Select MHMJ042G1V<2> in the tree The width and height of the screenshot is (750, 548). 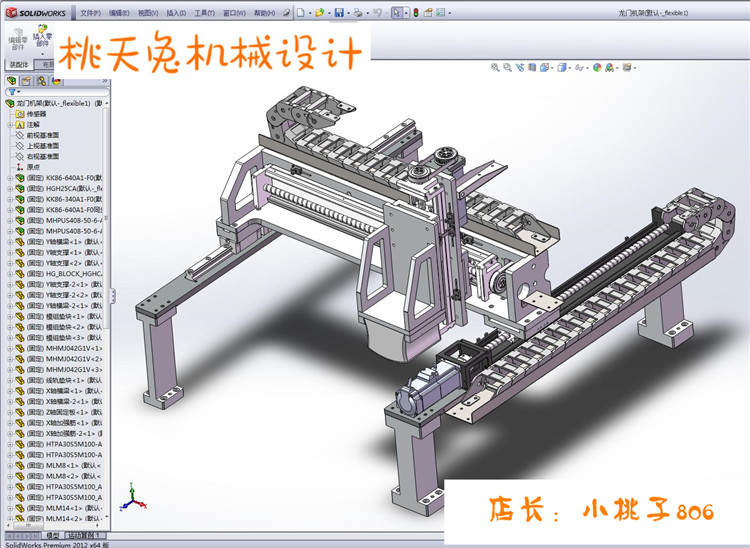pos(59,359)
